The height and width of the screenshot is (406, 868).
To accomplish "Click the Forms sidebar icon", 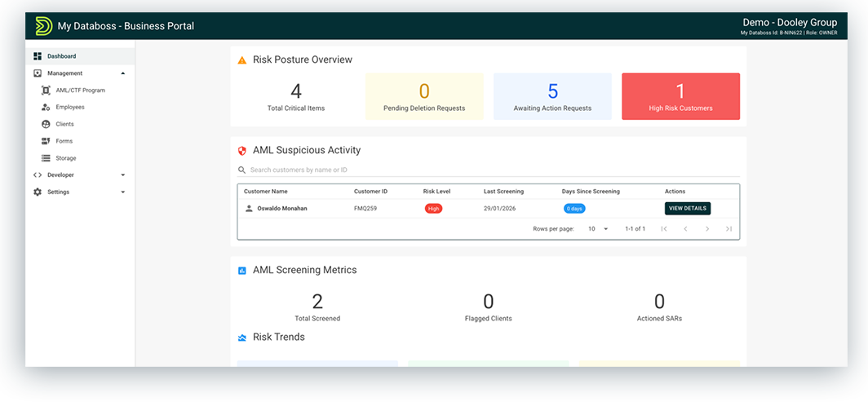I will pyautogui.click(x=46, y=142).
